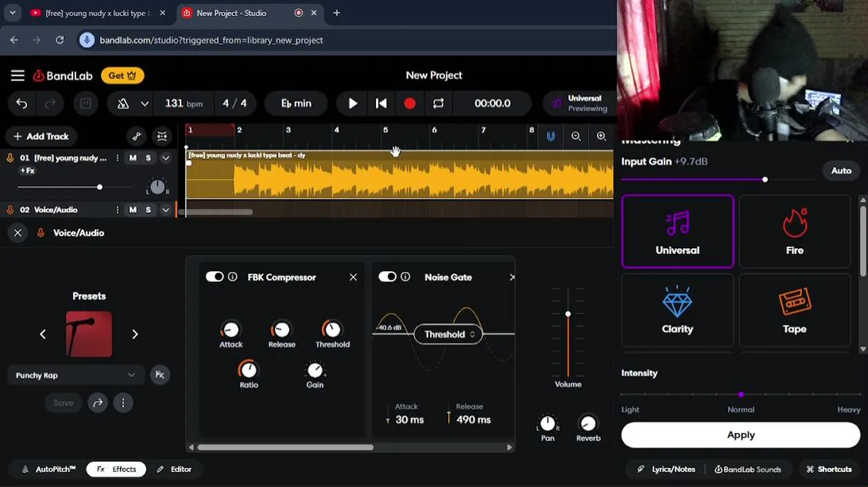Mute track 02 Voice/Audio
This screenshot has height=487, width=868.
[132, 210]
